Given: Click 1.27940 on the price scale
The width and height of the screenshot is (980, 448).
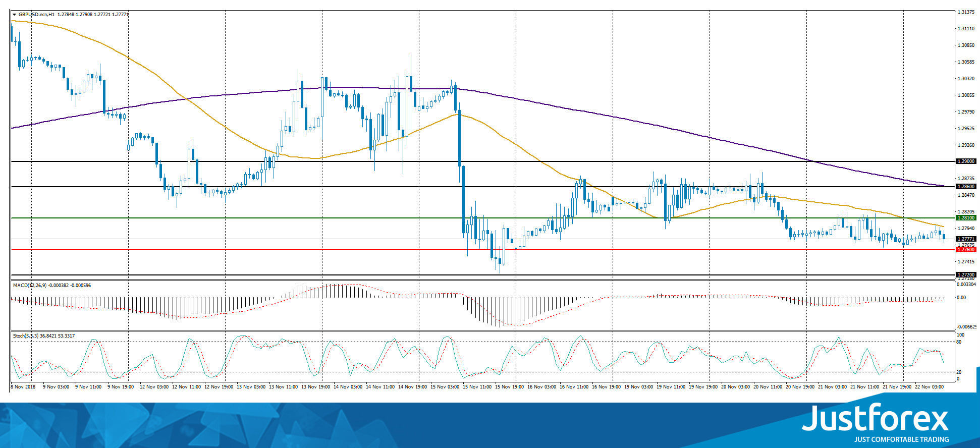Looking at the screenshot, I should (x=966, y=229).
